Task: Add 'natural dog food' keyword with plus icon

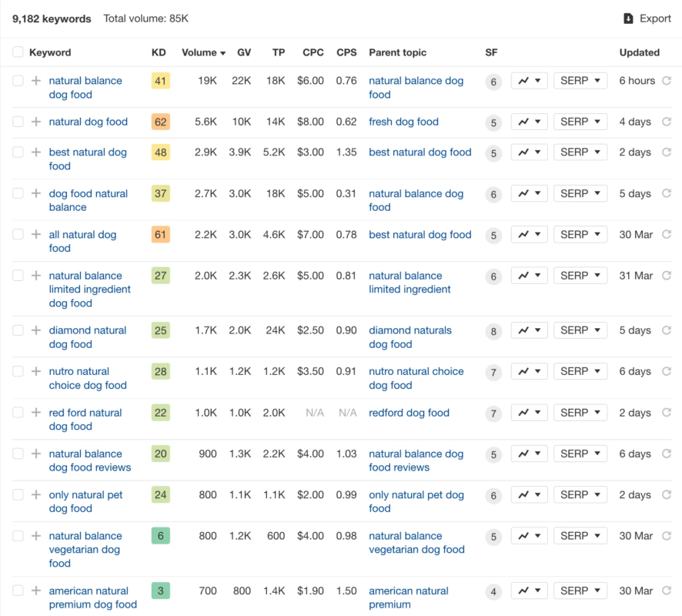Action: click(x=36, y=122)
